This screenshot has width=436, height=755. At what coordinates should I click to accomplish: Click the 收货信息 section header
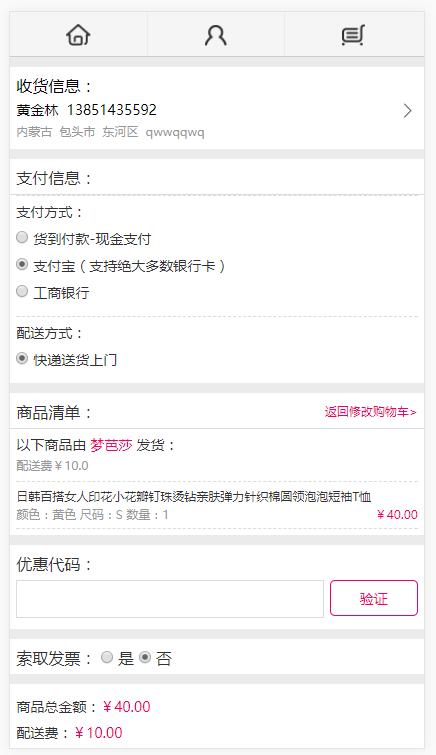click(x=54, y=86)
